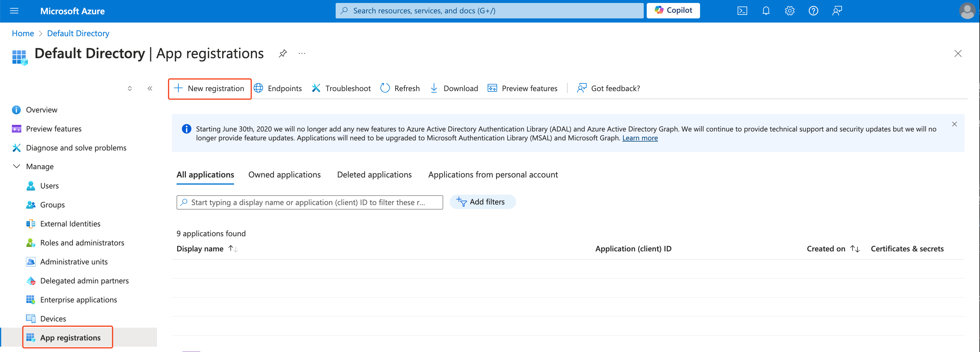980x352 pixels.
Task: Open the notifications bell
Action: tap(766, 11)
